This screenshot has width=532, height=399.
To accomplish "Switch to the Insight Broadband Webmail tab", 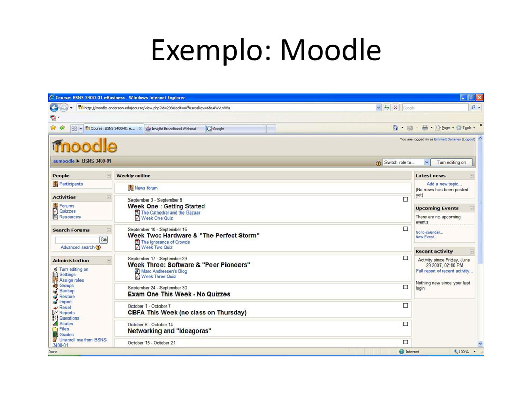I will click(175, 129).
